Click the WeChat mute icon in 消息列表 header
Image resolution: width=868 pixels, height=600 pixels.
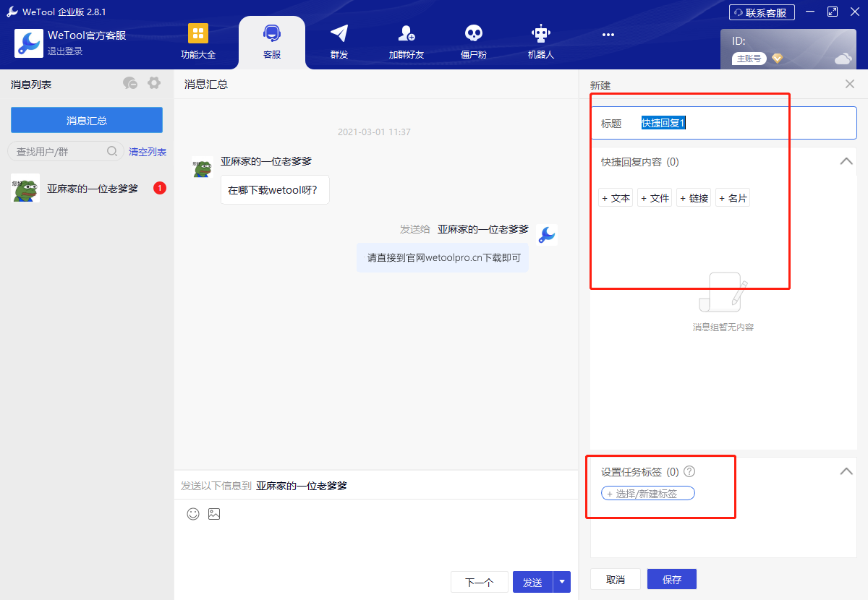(x=130, y=84)
